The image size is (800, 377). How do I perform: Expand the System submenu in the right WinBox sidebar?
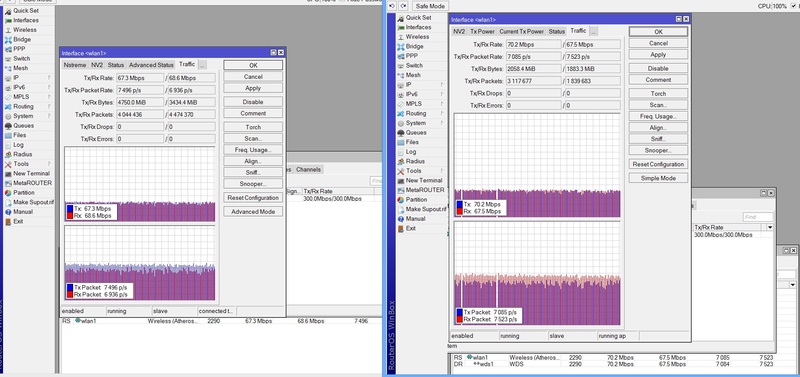click(442, 123)
